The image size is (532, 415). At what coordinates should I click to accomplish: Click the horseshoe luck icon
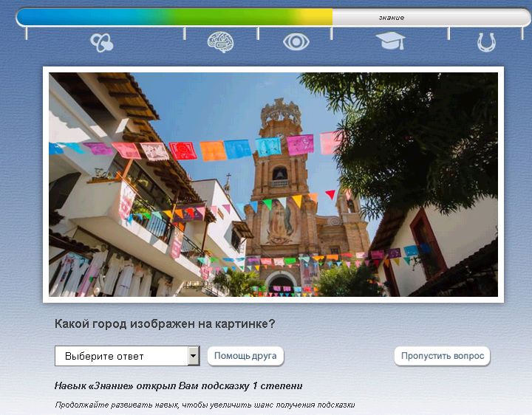tap(486, 42)
